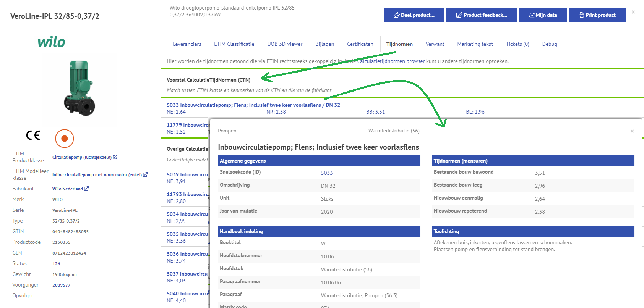
Task: Open external link icon next to Circulatiepomp (luchtgekoeld)
Action: tap(115, 157)
